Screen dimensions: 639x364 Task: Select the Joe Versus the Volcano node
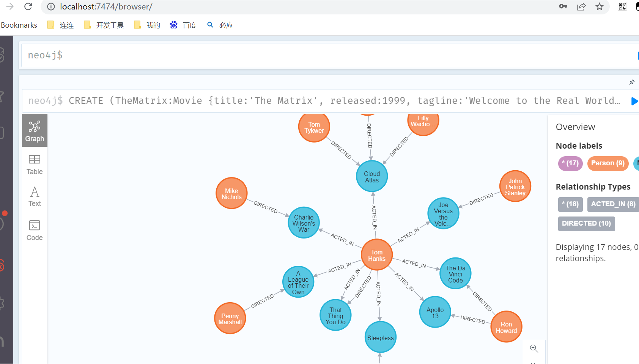[443, 213]
